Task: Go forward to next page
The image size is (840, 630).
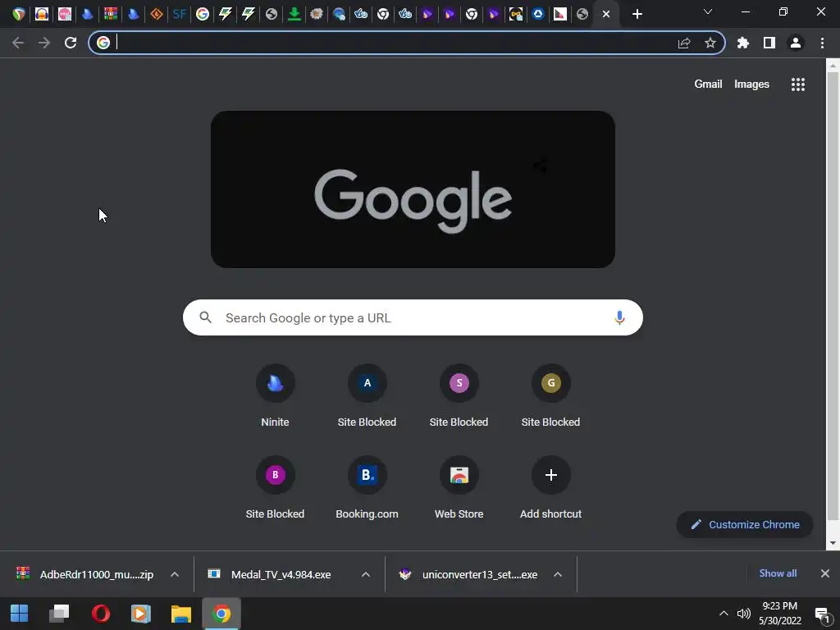Action: [x=44, y=43]
